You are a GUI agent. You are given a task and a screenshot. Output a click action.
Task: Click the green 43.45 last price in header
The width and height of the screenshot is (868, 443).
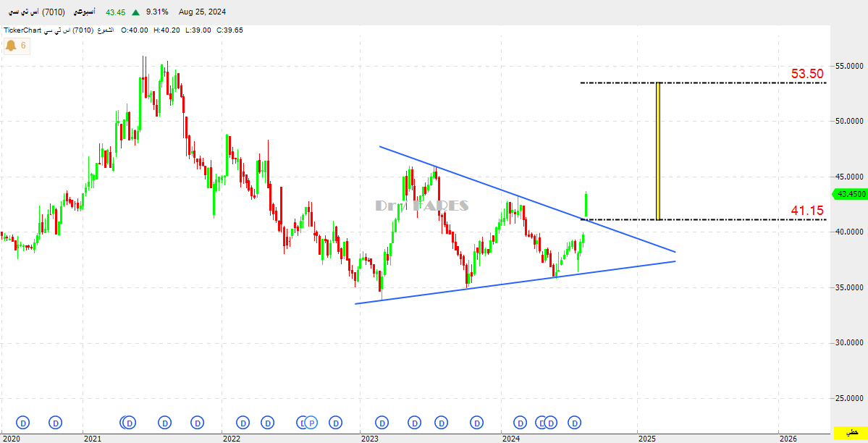[116, 12]
